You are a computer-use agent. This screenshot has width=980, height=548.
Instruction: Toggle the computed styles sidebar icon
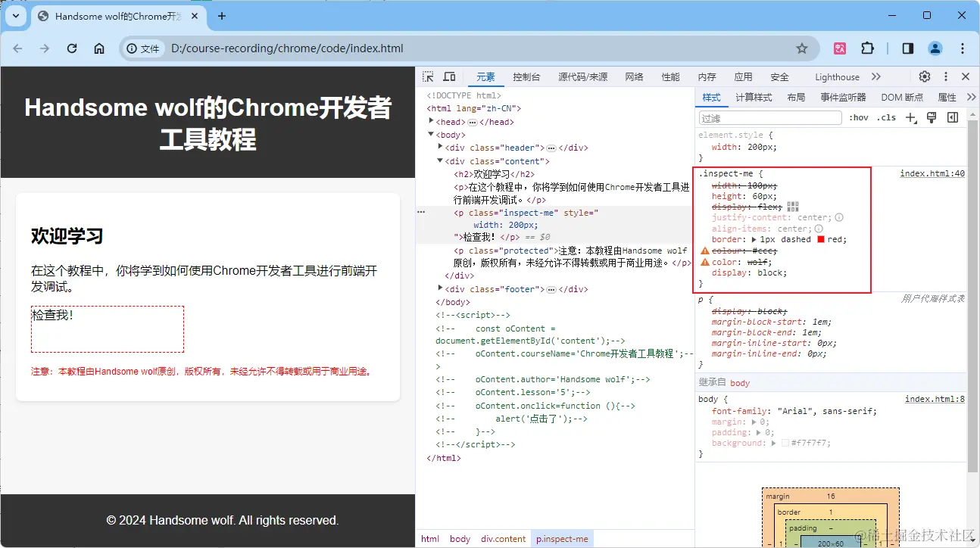coord(953,117)
